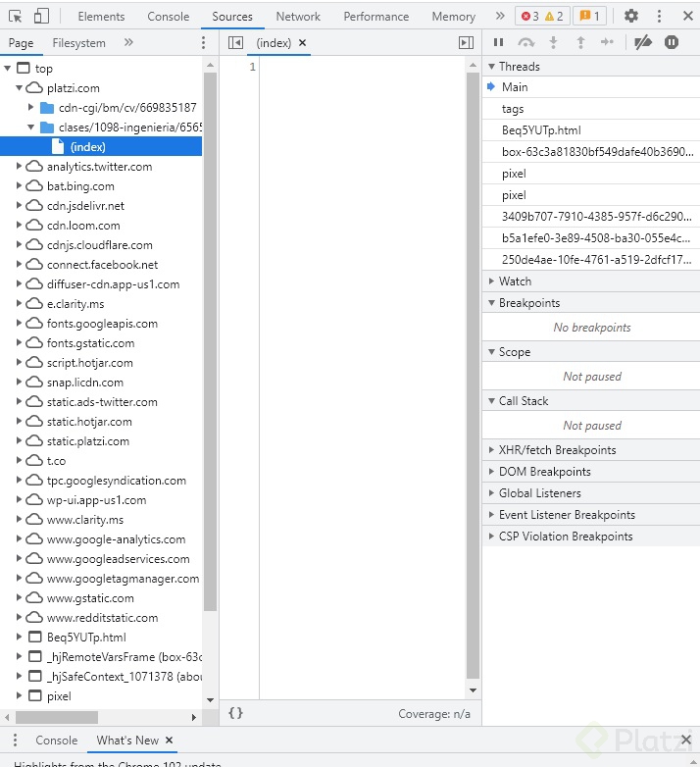
Task: Click the errors and warnings counter
Action: (542, 16)
